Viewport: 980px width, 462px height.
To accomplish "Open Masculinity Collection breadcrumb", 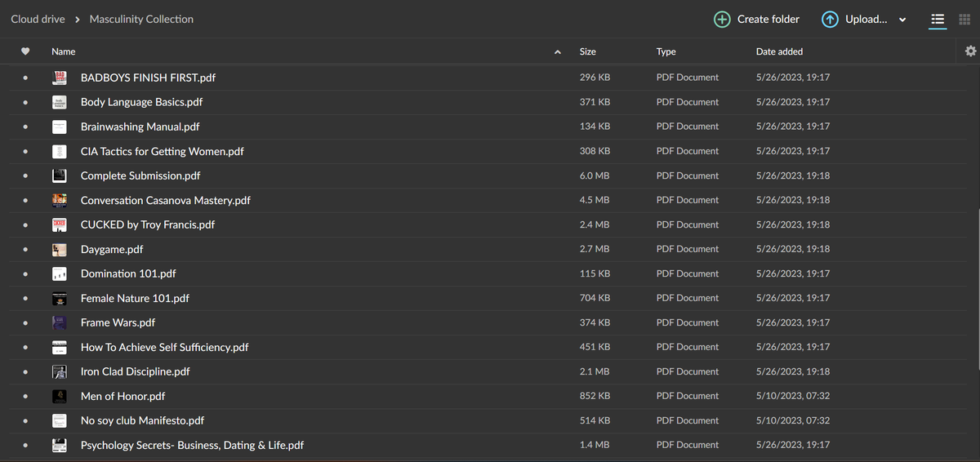I will tap(141, 19).
